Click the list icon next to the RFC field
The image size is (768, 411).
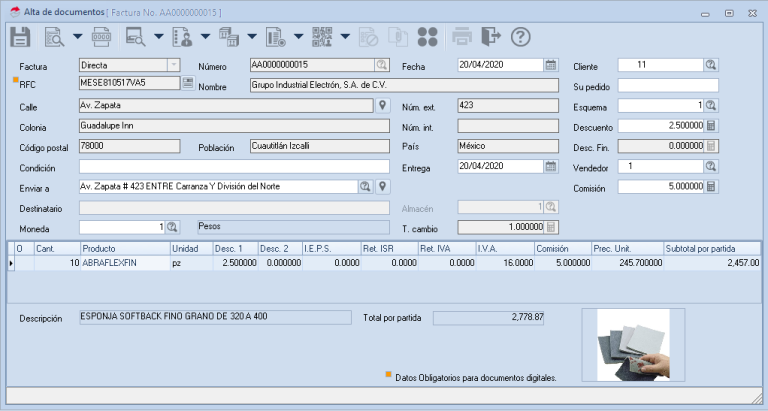188,83
